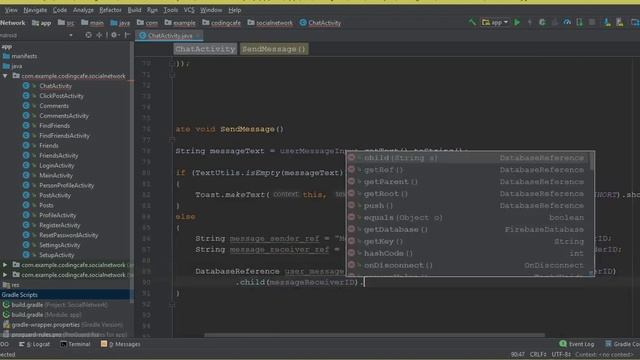
Task: Open the Code menu
Action: (x=60, y=10)
